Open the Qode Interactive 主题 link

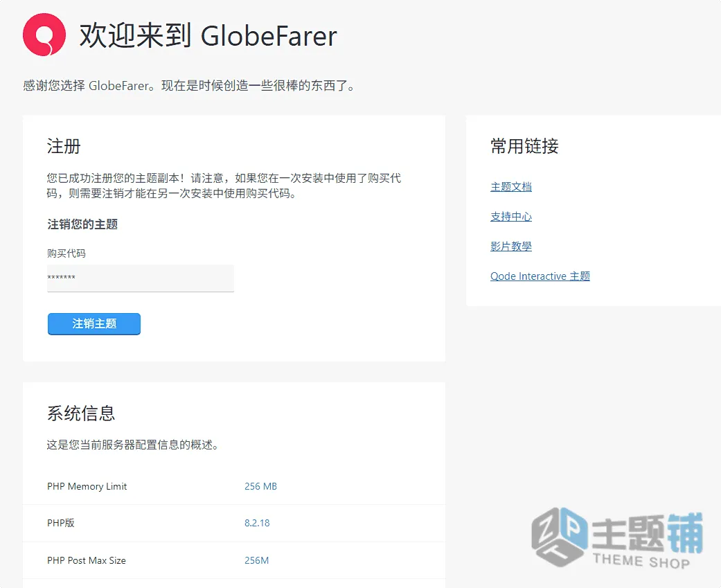(540, 276)
